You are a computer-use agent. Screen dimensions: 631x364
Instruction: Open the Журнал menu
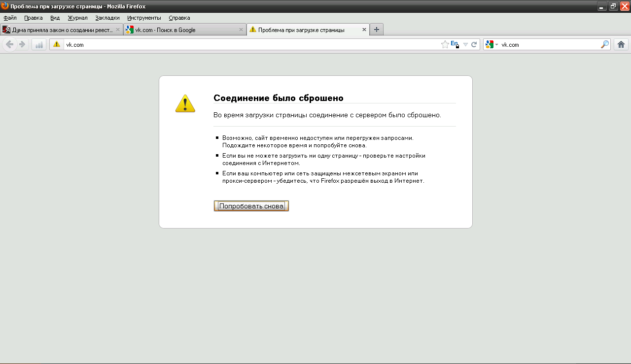(x=77, y=18)
